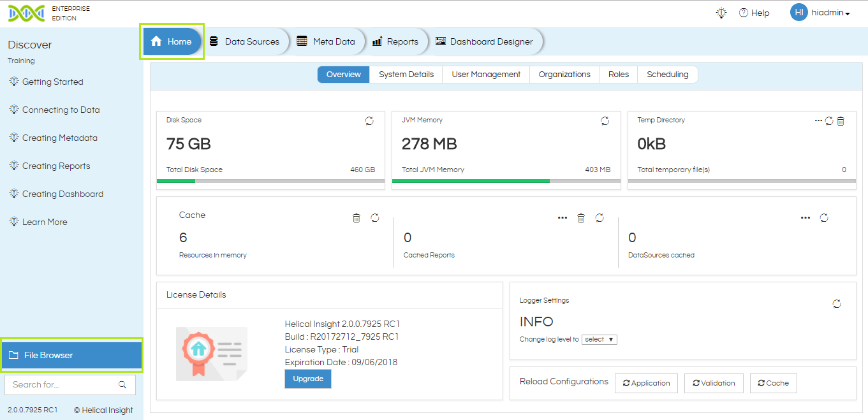Click the Discover sidebar heading
This screenshot has width=868, height=420.
pos(30,45)
